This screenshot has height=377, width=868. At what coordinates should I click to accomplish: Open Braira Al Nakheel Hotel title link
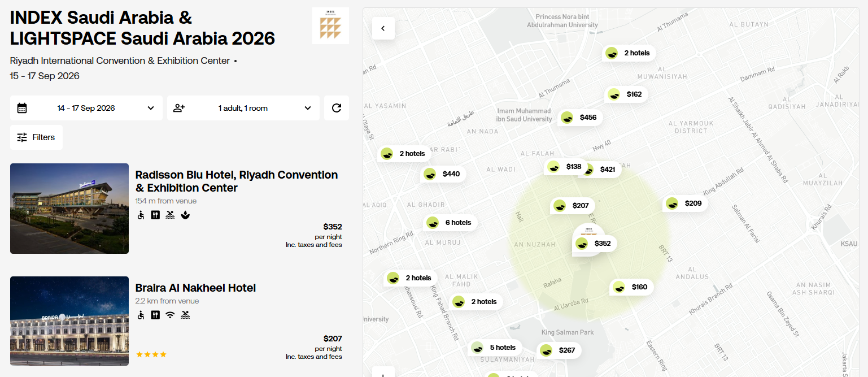coord(195,288)
